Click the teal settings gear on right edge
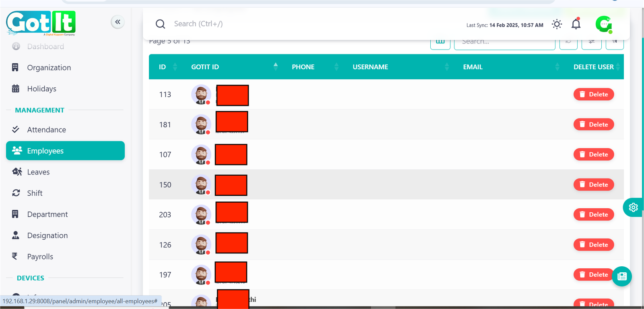This screenshot has height=309, width=644. (x=633, y=207)
